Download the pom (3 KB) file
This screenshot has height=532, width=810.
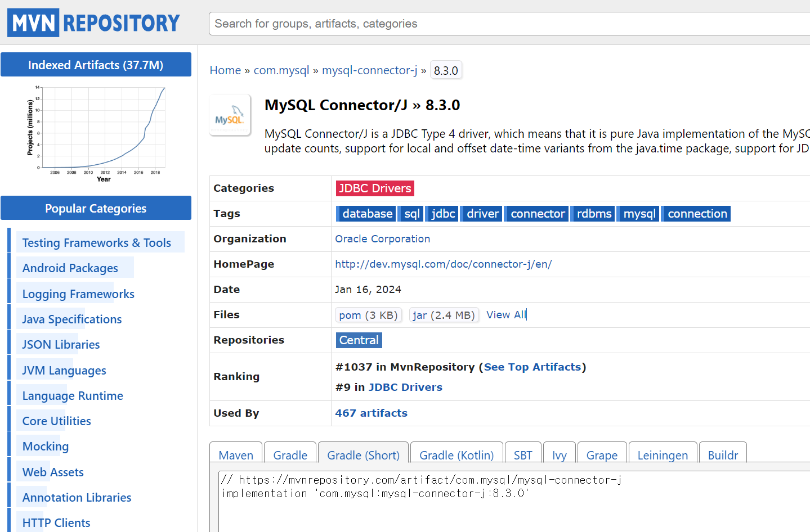coord(368,315)
